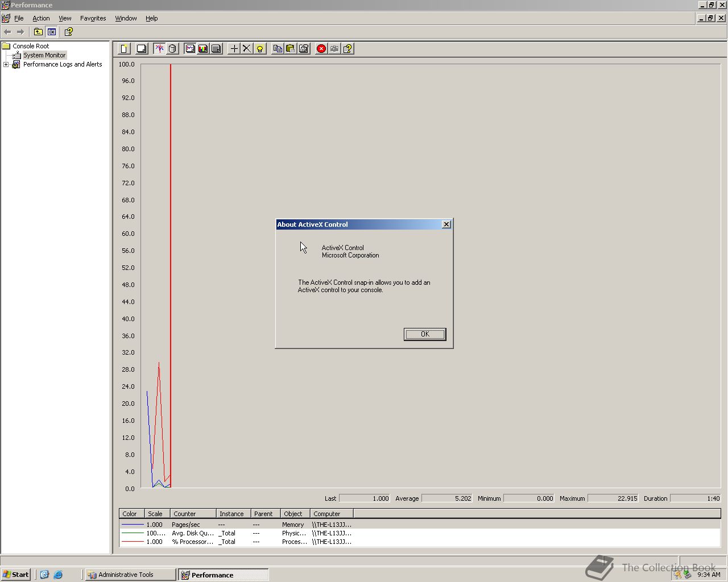Open the View menu
This screenshot has height=582, width=728.
[x=65, y=18]
